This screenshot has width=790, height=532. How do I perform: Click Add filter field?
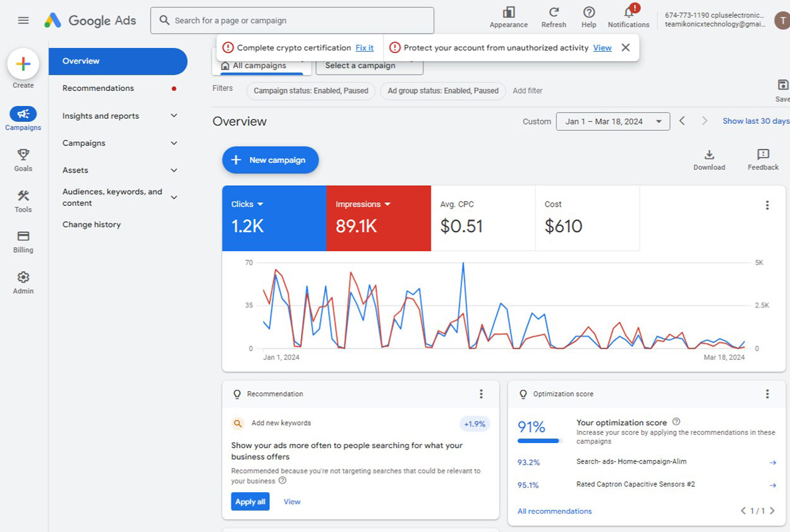point(528,91)
